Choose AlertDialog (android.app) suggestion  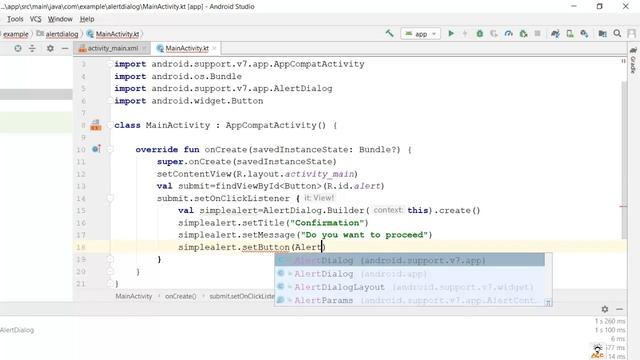click(409, 273)
